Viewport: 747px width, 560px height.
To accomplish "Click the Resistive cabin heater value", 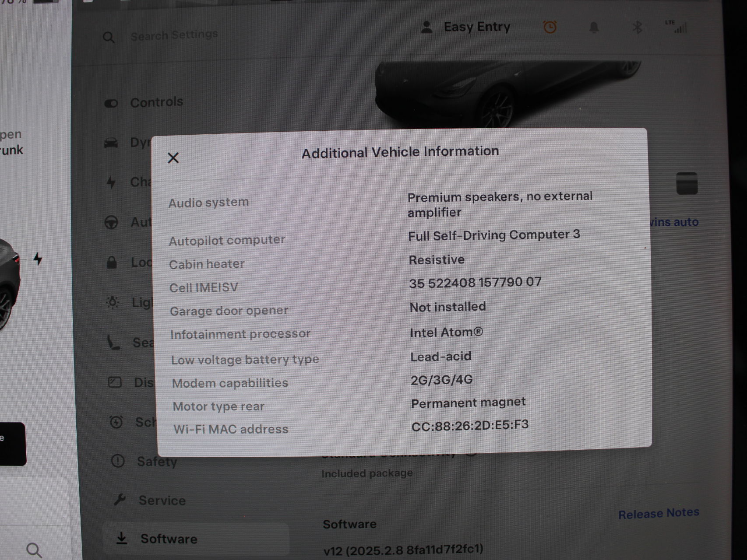I will tap(437, 260).
